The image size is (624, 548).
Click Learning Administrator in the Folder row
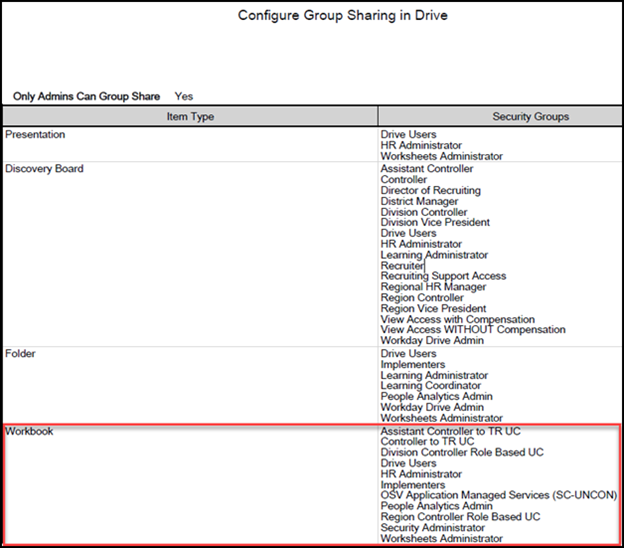(x=434, y=375)
